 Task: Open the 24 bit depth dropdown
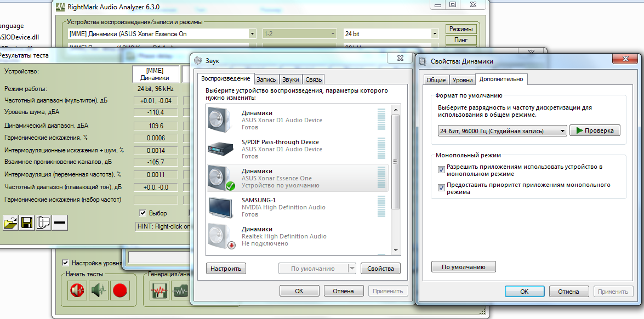pyautogui.click(x=435, y=33)
